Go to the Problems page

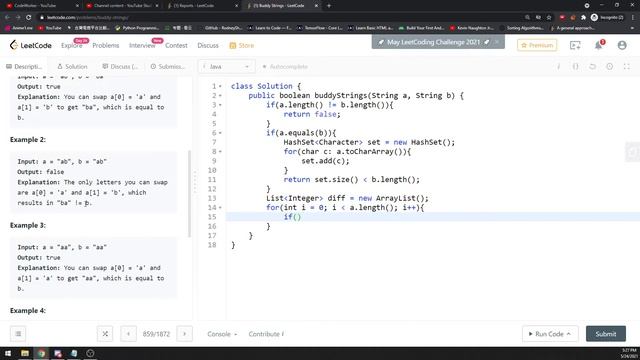[106, 45]
